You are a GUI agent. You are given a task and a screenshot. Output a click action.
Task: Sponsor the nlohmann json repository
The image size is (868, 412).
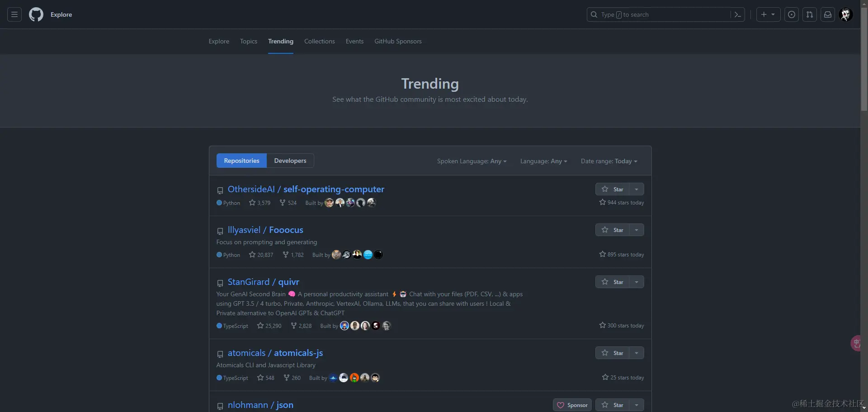pos(572,405)
